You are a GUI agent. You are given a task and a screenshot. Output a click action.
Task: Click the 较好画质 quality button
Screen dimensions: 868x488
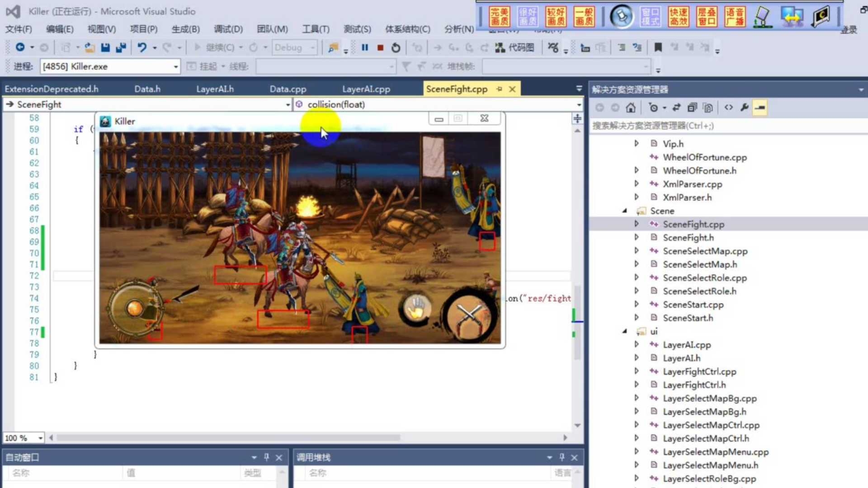point(556,17)
